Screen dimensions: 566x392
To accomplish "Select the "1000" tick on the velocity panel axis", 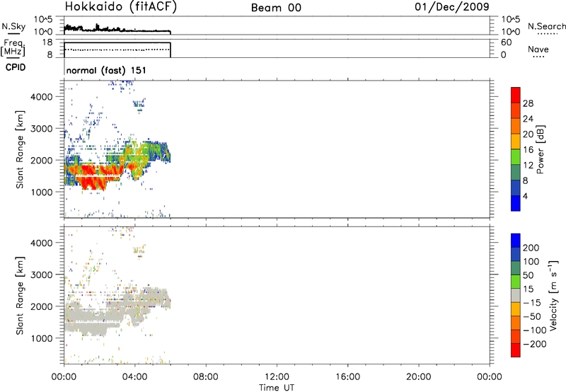I will 41,338.
